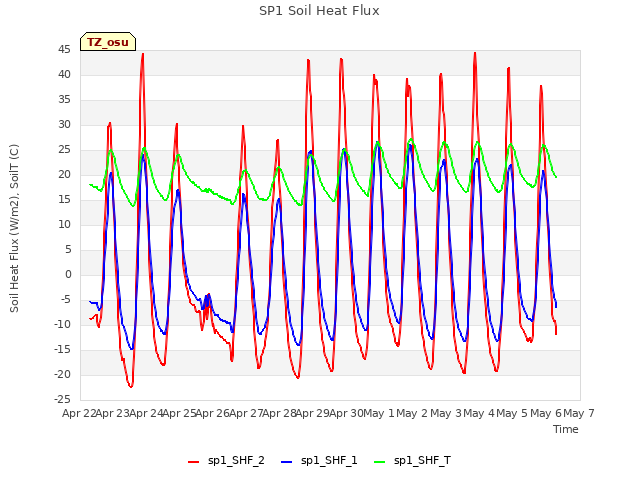Select the Apr 27 x-axis tick label
Screen dimensions: 640x480
tap(246, 413)
